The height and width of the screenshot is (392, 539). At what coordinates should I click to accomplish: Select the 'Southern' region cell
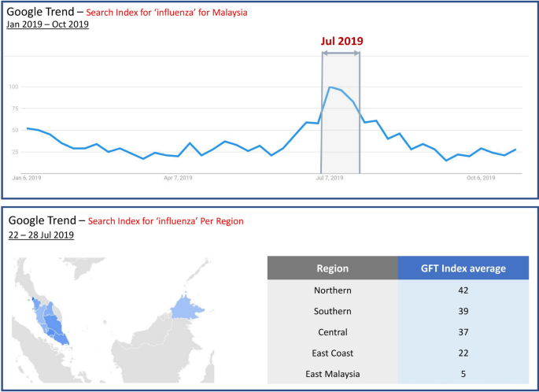[332, 311]
